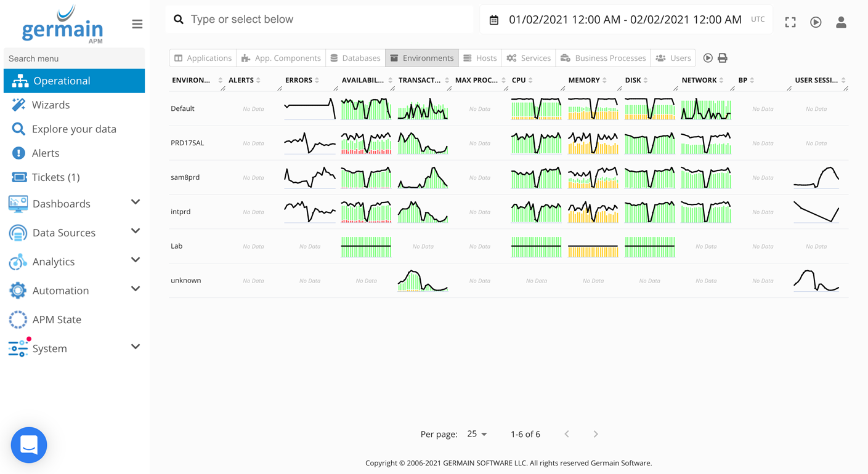Screen dimensions: 868x474
Task: Open the Per page 25 dropdown
Action: (477, 434)
